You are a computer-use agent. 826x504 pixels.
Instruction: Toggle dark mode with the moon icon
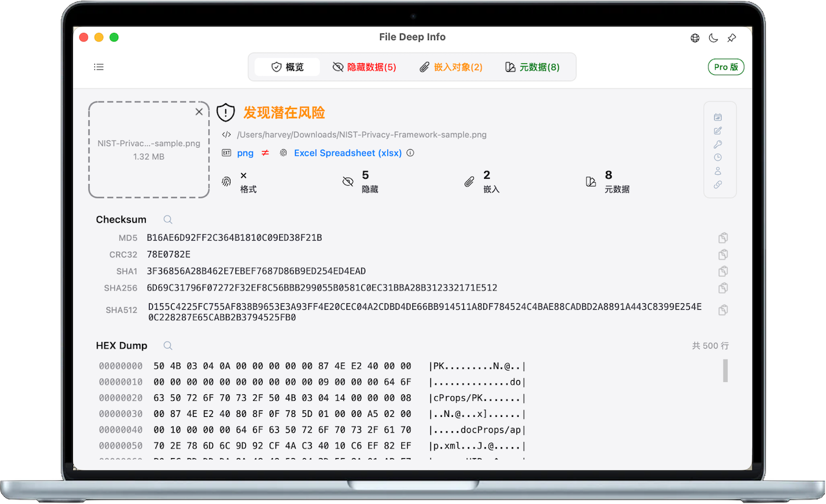pos(713,38)
